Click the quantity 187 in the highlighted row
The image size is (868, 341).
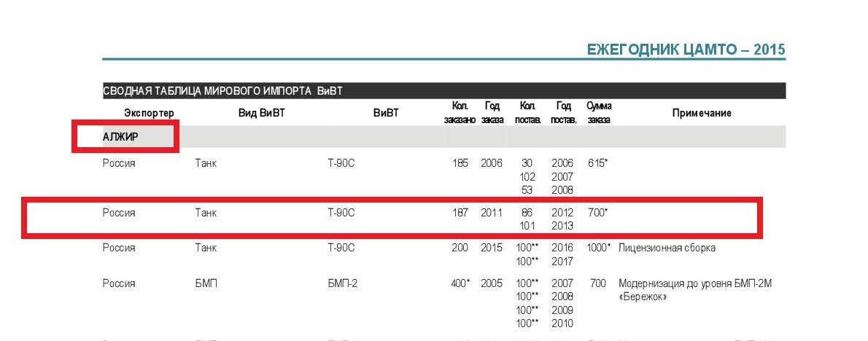pos(460,213)
